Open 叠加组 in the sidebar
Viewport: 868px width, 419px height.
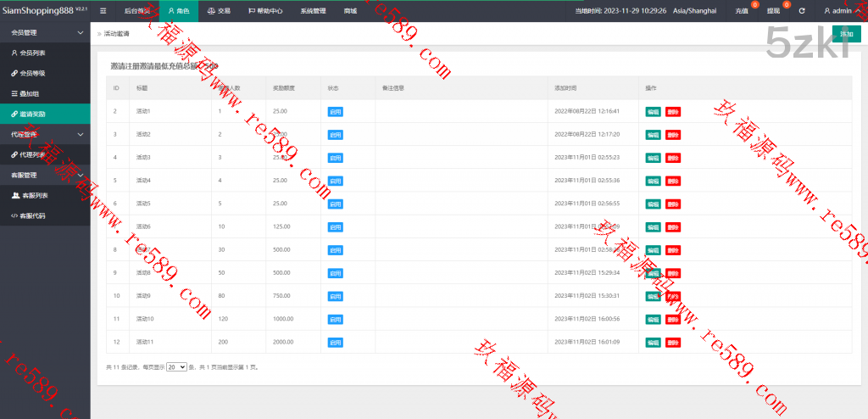point(30,93)
